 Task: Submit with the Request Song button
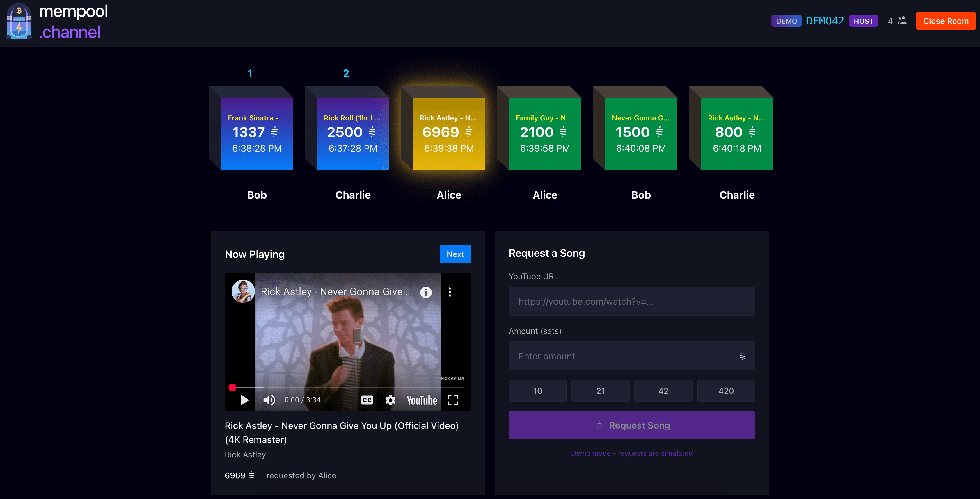coord(631,425)
